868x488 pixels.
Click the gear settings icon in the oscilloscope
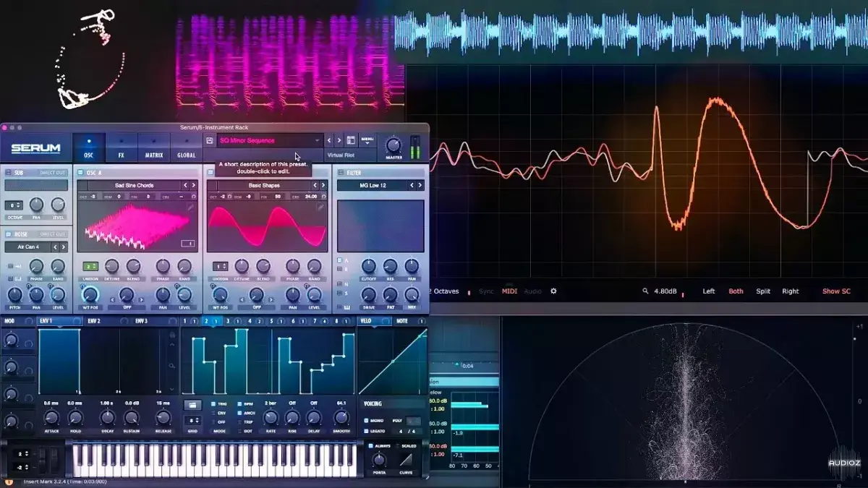(x=553, y=291)
